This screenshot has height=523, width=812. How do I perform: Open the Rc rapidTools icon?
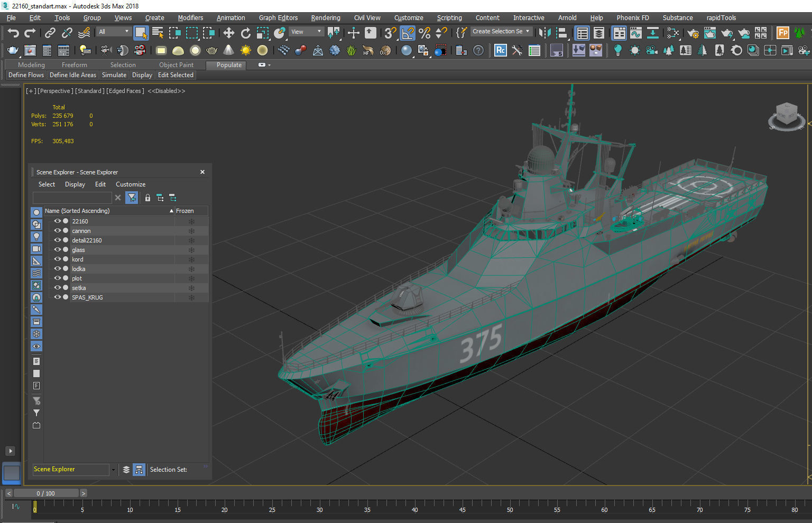pos(500,51)
